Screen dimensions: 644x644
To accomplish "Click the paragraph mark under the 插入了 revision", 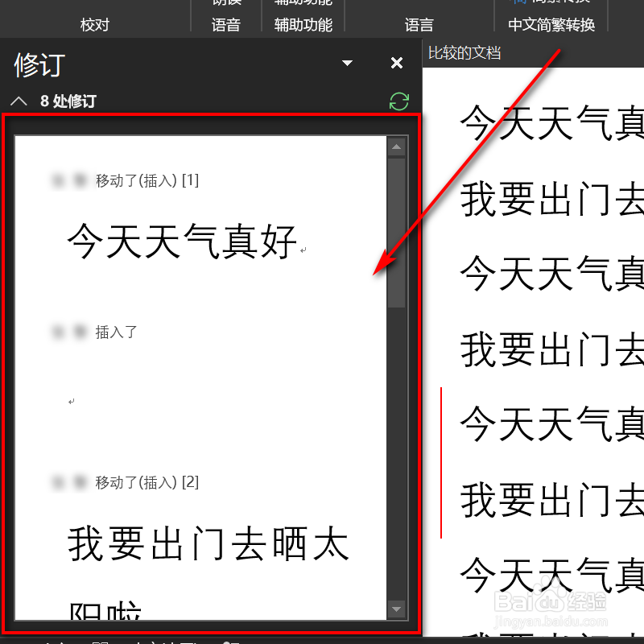I will [72, 400].
